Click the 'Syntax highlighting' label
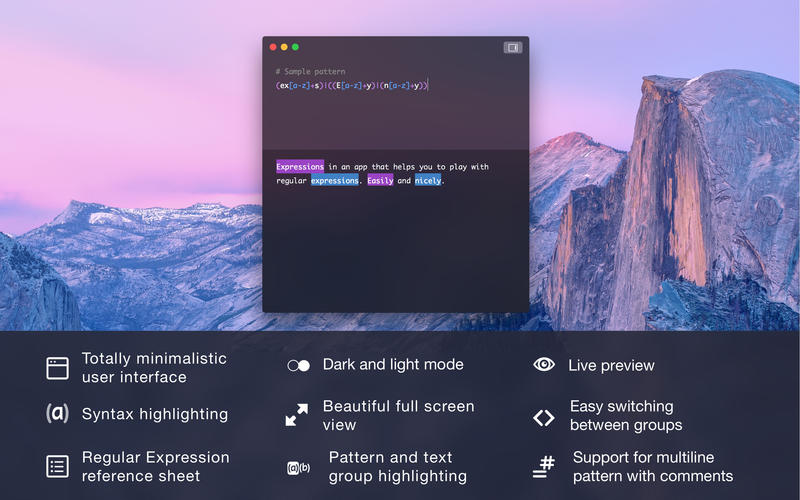 155,414
